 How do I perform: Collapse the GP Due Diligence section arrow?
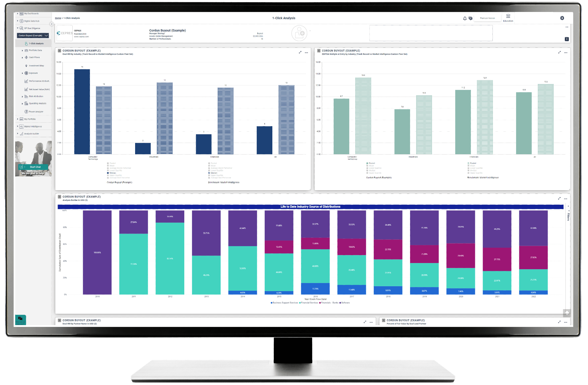click(18, 28)
